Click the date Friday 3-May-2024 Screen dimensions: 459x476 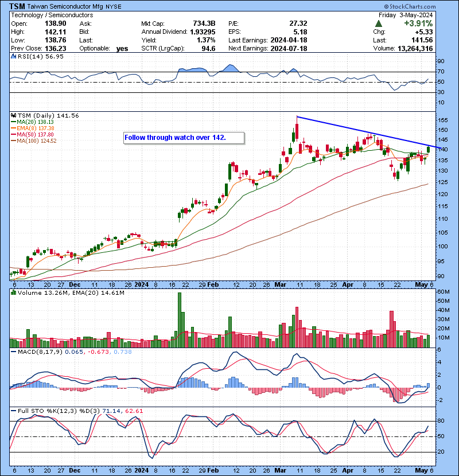(406, 15)
